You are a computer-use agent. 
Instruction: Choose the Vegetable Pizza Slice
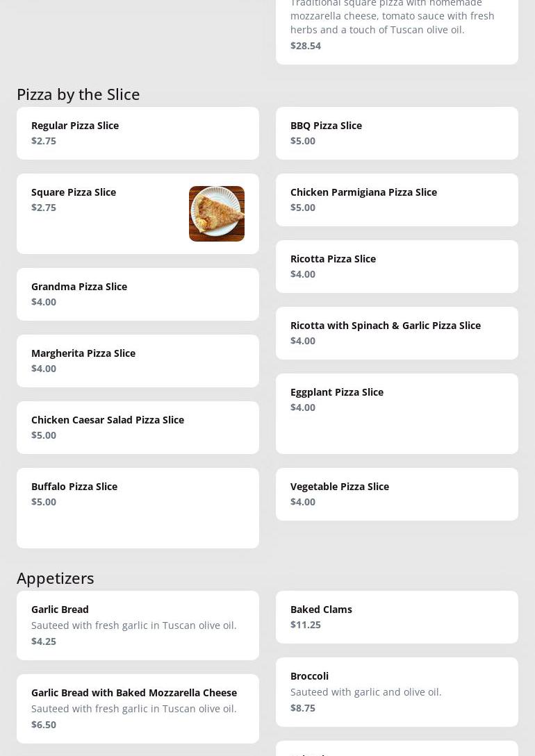coord(397,494)
